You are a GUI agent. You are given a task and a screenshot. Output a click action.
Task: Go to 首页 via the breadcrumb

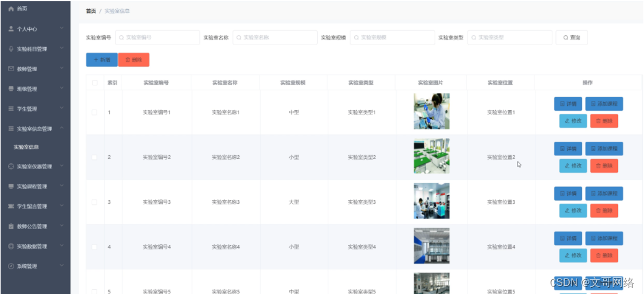coord(91,11)
